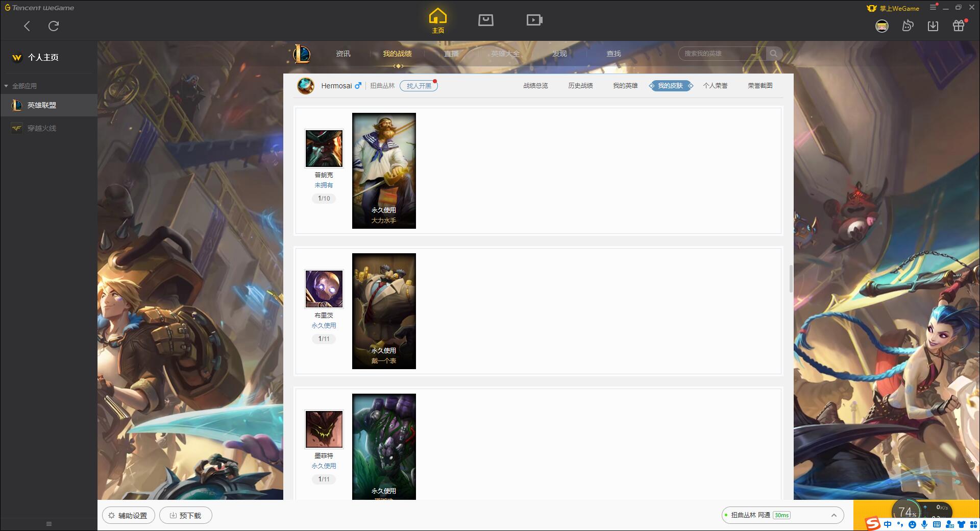Image resolution: width=980 pixels, height=531 pixels.
Task: Click the Hermosai username
Action: click(336, 86)
